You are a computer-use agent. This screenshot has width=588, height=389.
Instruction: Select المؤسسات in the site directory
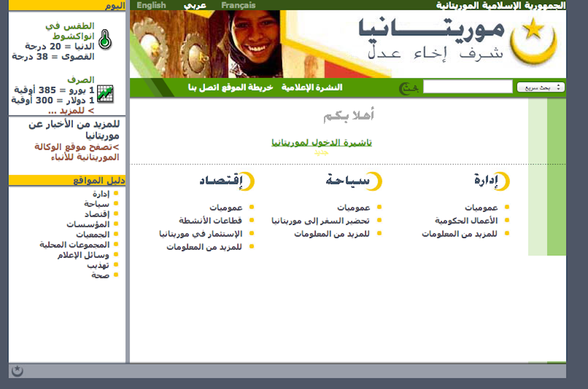pyautogui.click(x=88, y=224)
